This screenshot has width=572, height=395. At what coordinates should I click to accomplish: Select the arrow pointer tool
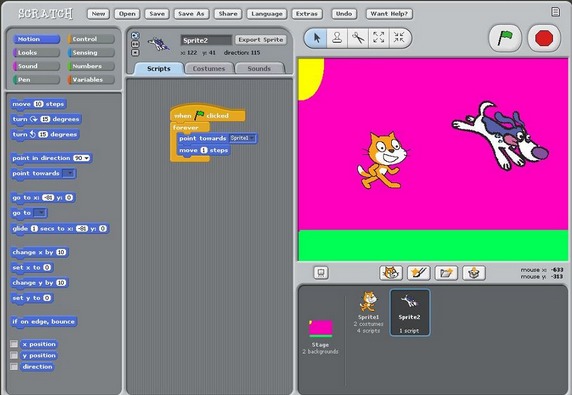pos(316,38)
